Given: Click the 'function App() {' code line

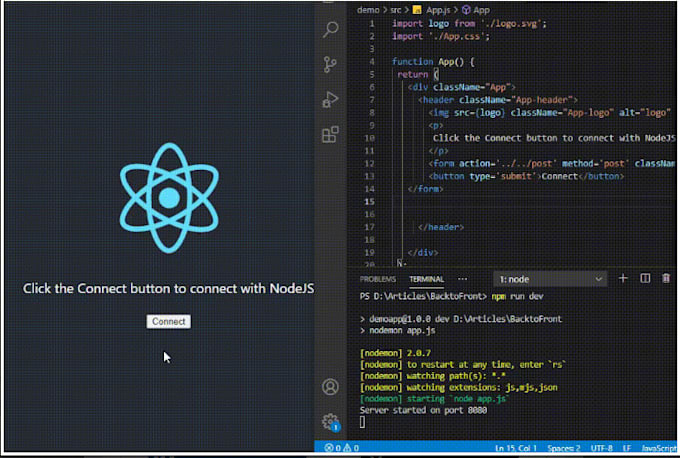Looking at the screenshot, I should (x=433, y=62).
